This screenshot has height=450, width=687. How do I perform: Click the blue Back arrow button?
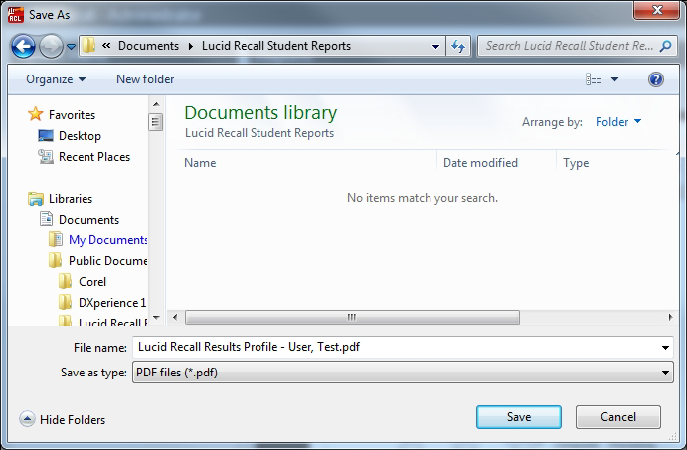pyautogui.click(x=23, y=46)
